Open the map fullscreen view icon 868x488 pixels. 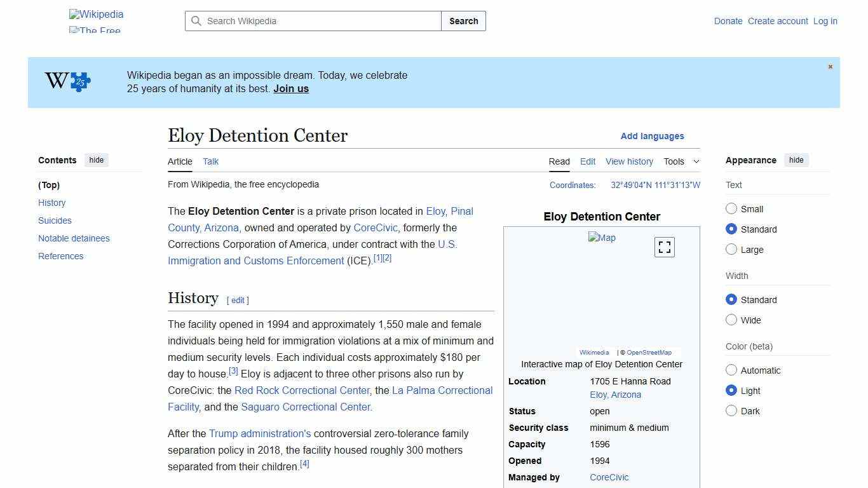click(664, 247)
